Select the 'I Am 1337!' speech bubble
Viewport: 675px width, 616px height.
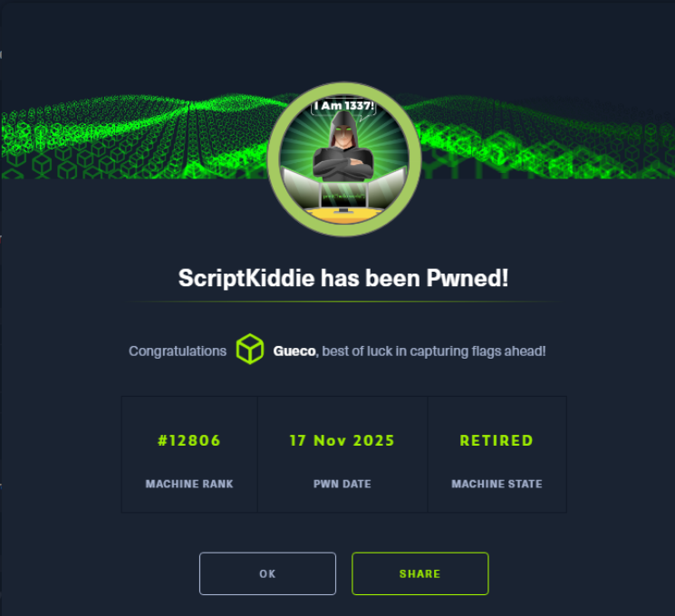click(344, 106)
